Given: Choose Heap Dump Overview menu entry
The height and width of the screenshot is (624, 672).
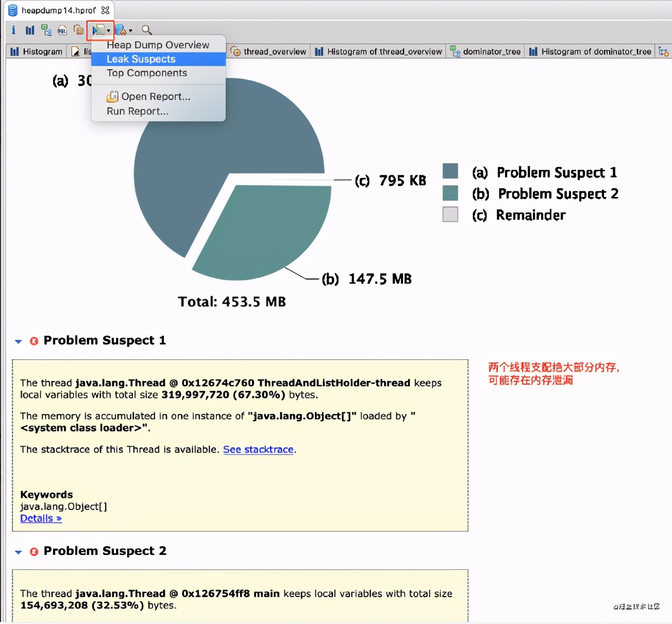Looking at the screenshot, I should pyautogui.click(x=158, y=45).
